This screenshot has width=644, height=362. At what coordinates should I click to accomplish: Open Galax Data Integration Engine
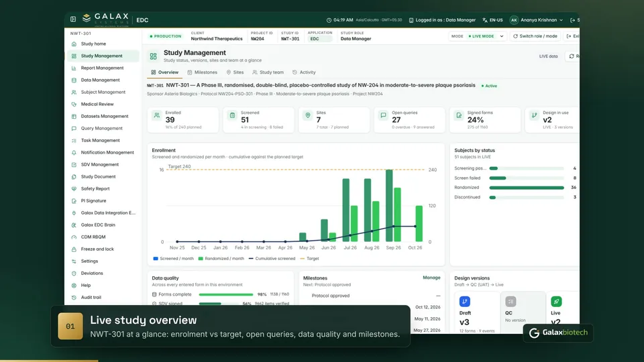103,213
